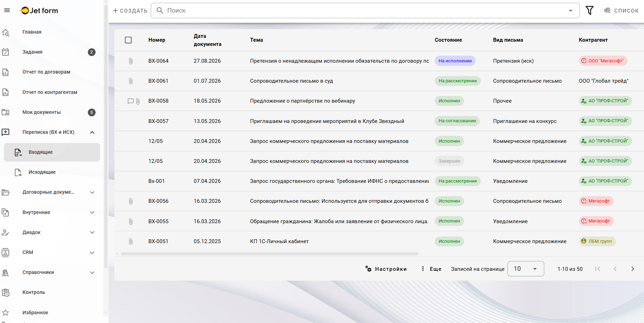Expand the Справочники section chevron
This screenshot has height=323, width=644.
tap(92, 273)
